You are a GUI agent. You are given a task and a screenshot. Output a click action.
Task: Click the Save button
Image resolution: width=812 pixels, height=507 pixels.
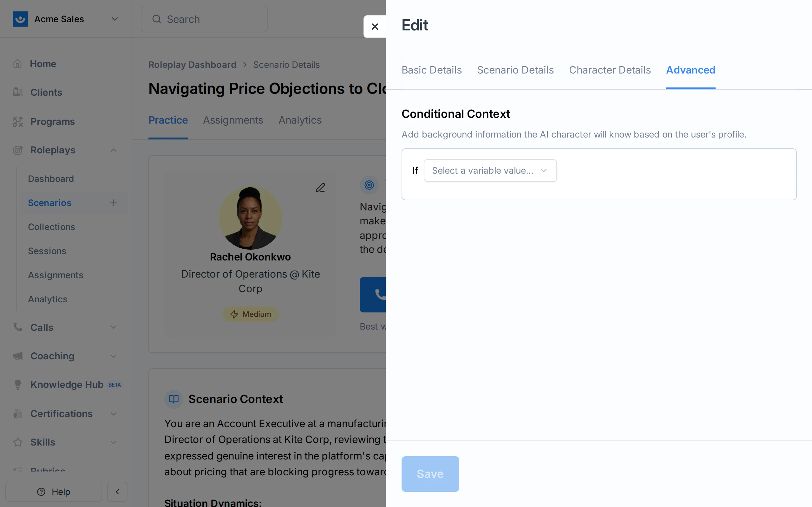tap(430, 474)
